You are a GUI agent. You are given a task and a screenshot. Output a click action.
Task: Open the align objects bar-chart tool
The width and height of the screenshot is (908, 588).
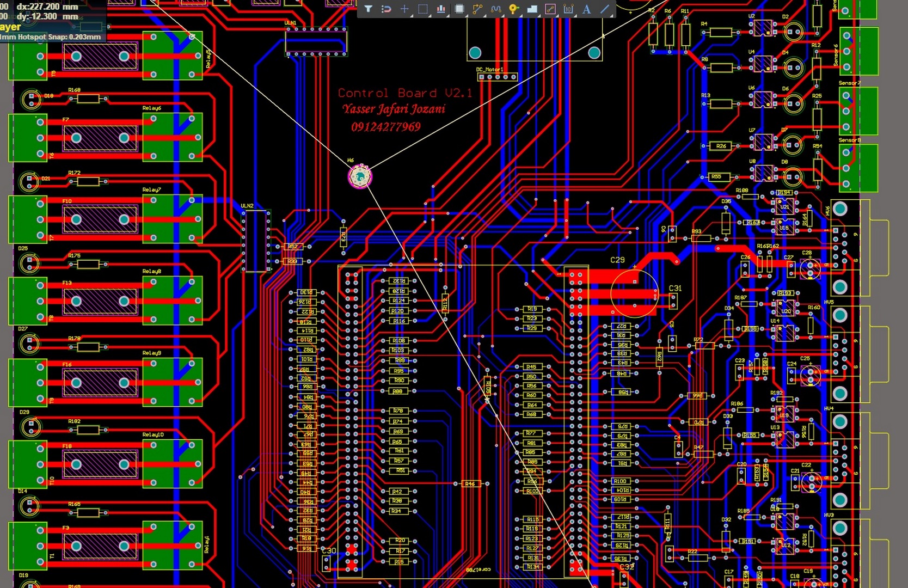click(x=441, y=9)
